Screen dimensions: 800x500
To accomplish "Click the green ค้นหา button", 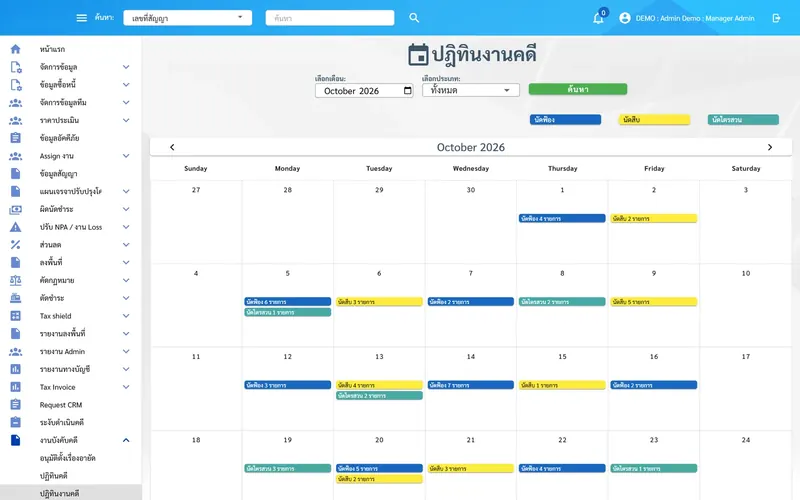I will (x=578, y=89).
